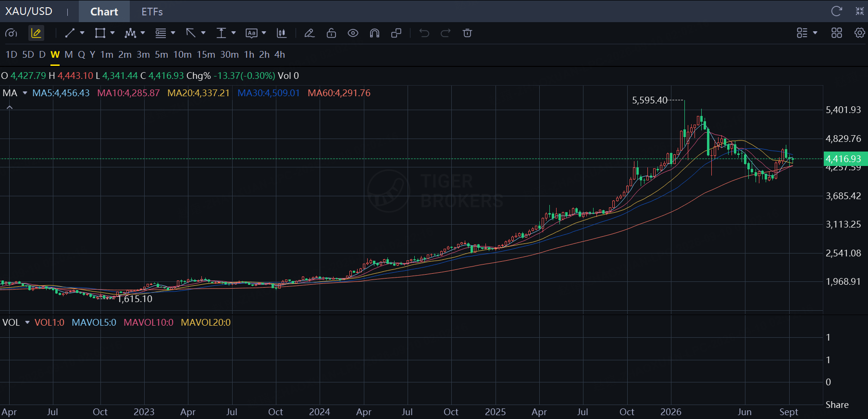Image resolution: width=868 pixels, height=419 pixels.
Task: Click the Share button
Action: [x=837, y=405]
